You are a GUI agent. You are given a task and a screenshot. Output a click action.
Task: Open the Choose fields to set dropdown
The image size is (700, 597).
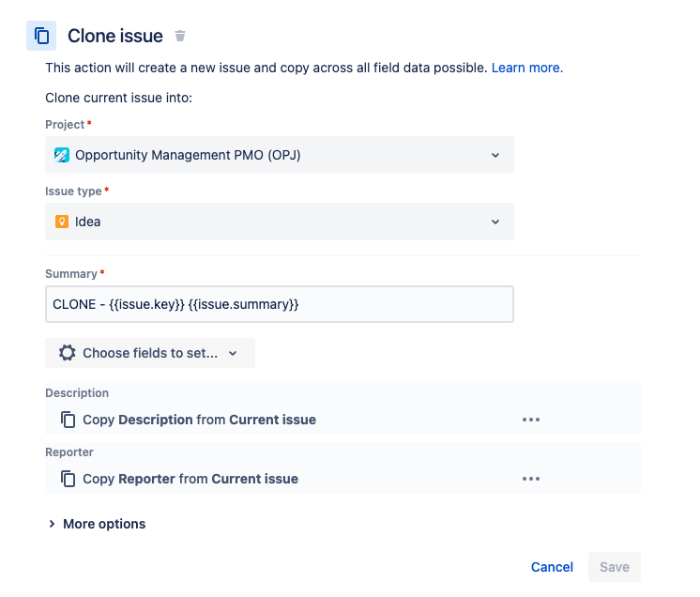pyautogui.click(x=150, y=353)
